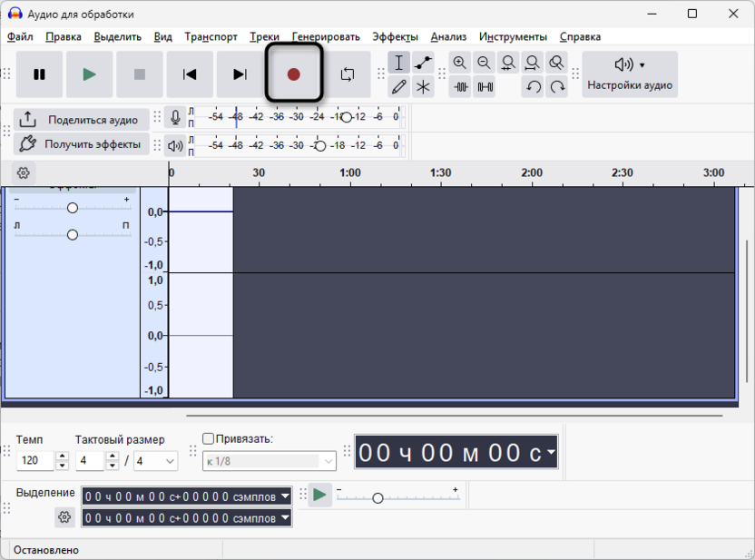Screen dimensions: 755x560
Task: Click the Поделиться аудио button
Action: [82, 120]
